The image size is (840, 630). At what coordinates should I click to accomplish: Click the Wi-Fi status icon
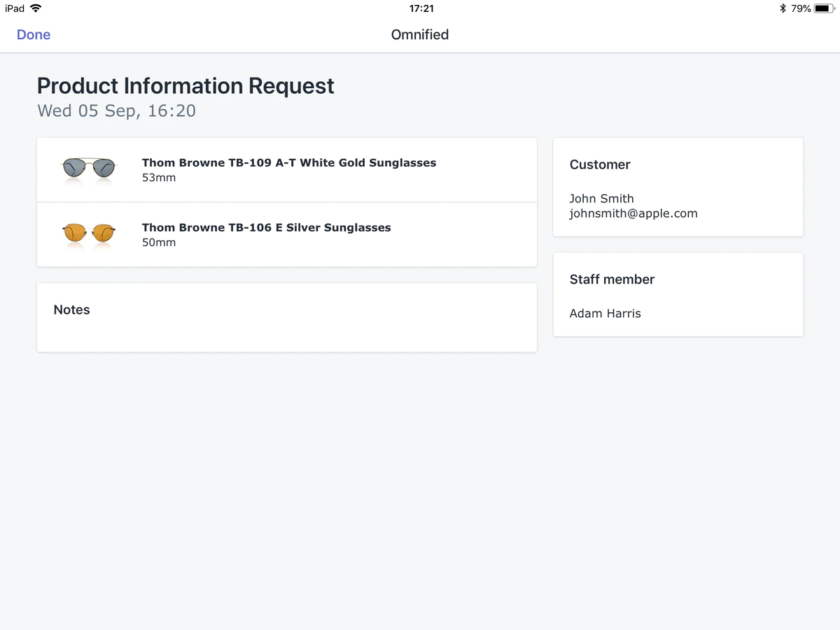pos(36,8)
